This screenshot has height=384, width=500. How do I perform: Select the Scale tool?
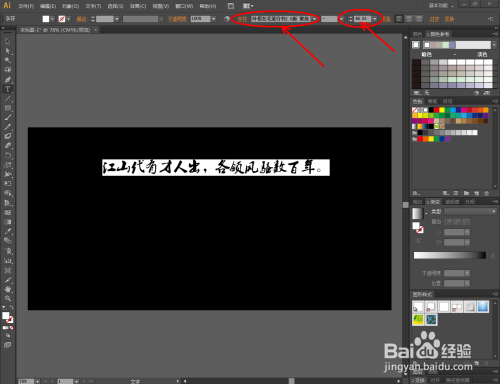pyautogui.click(x=8, y=165)
